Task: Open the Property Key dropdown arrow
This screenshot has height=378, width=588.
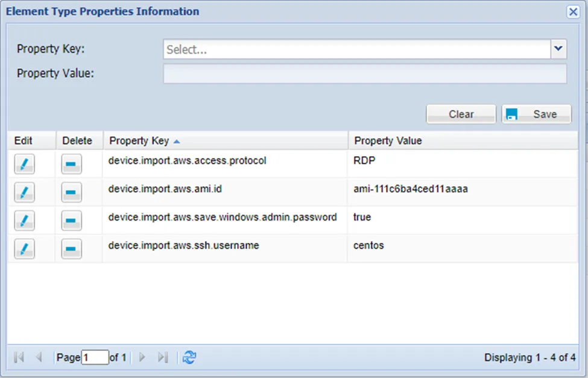Action: pyautogui.click(x=558, y=49)
